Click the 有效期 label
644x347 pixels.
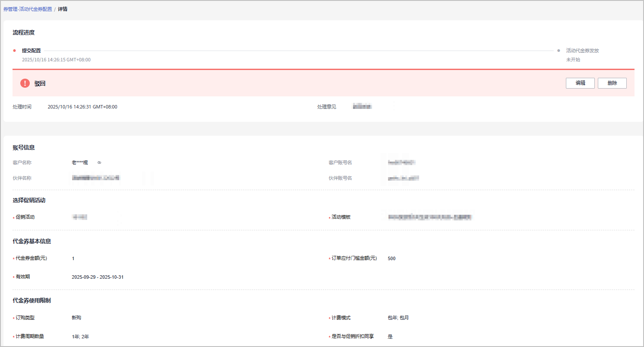coord(22,277)
